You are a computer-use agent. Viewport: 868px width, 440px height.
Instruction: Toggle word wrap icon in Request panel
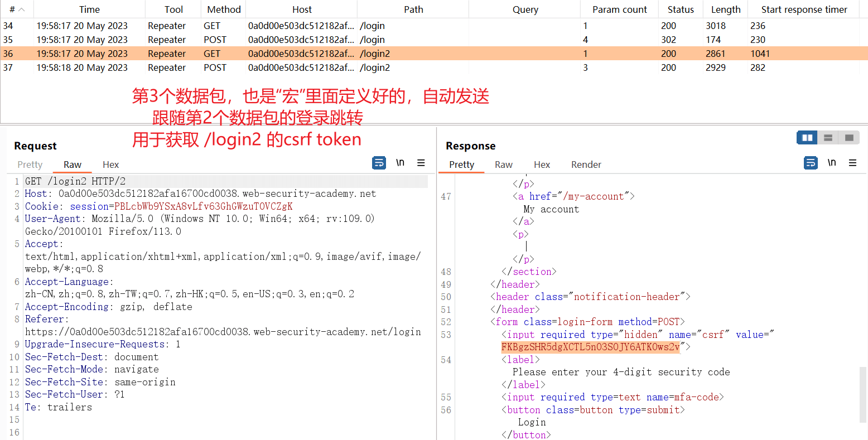point(379,163)
